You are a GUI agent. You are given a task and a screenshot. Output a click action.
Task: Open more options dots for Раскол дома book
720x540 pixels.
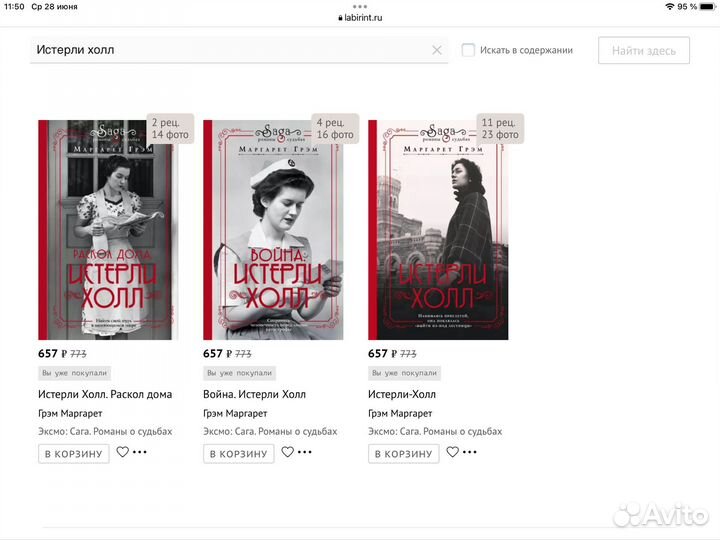coord(140,453)
